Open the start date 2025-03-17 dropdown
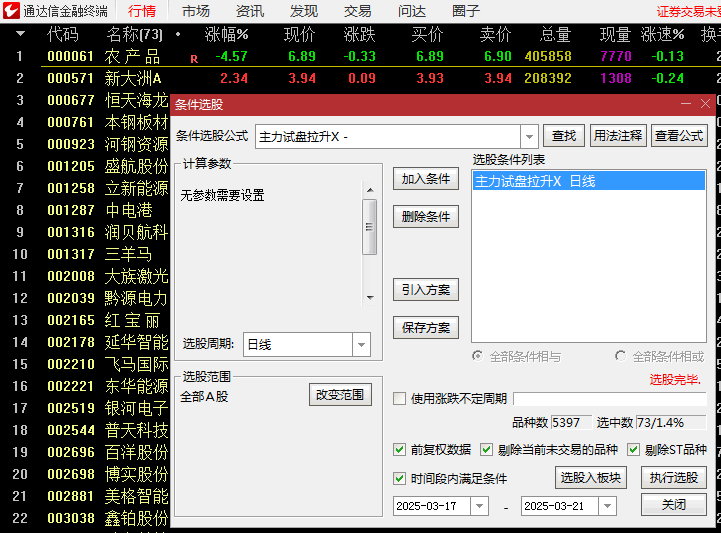721x533 pixels. pyautogui.click(x=480, y=506)
